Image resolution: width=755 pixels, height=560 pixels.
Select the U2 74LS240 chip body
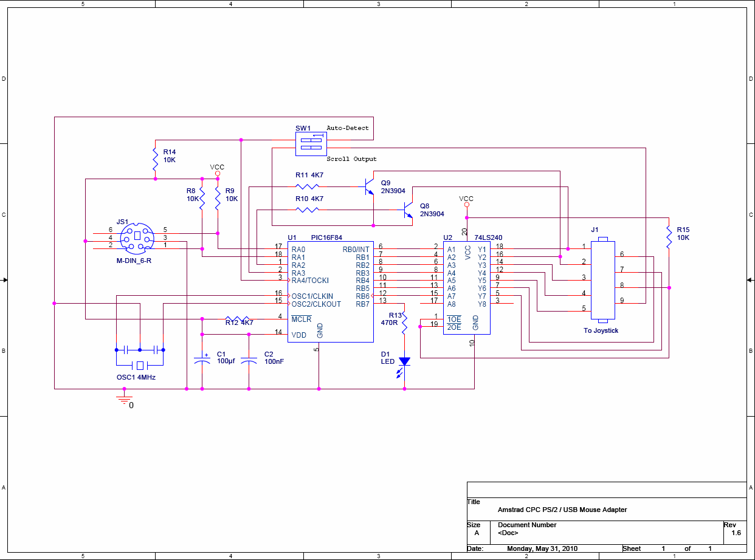466,288
